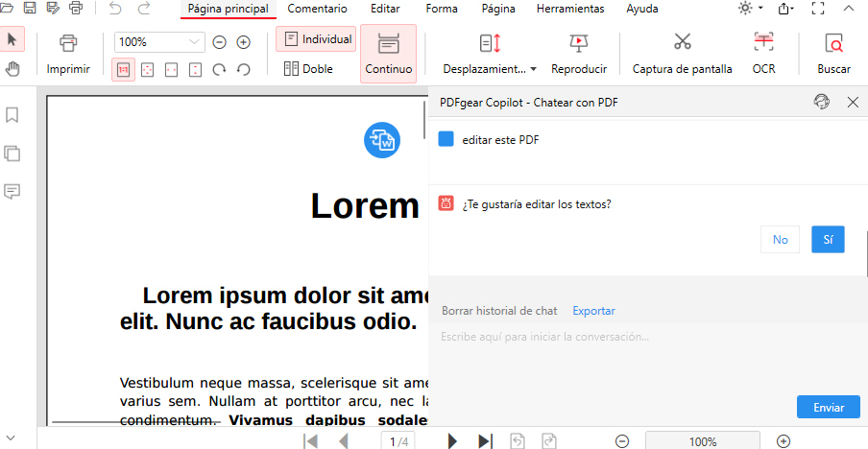Zoom out with the toolbar minus icon
Screen dimensions: 868x449
pyautogui.click(x=220, y=42)
